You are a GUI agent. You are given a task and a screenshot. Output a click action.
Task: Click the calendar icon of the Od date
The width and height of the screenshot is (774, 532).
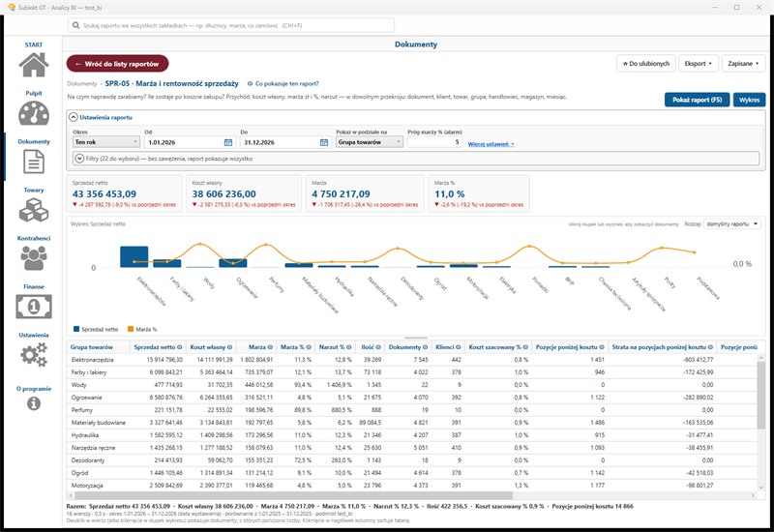coord(228,142)
